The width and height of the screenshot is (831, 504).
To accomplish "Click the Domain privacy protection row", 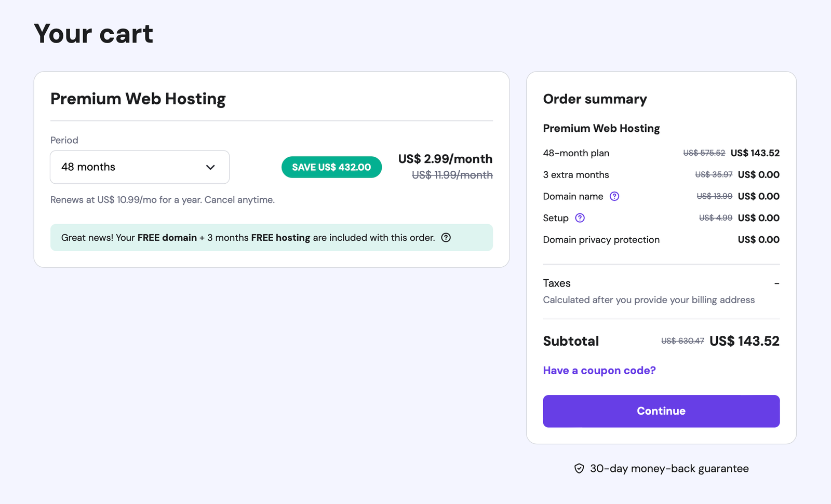I will [x=601, y=239].
